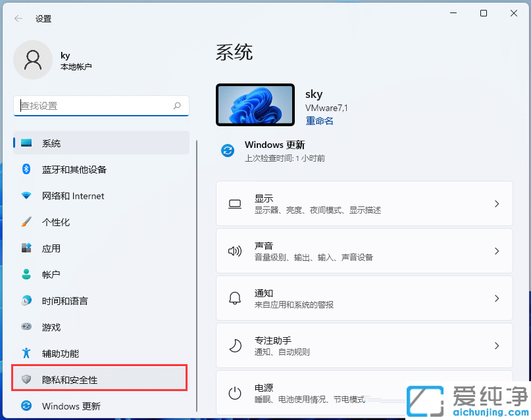Click the ky local account profile picture
The width and height of the screenshot is (531, 420).
(x=33, y=59)
